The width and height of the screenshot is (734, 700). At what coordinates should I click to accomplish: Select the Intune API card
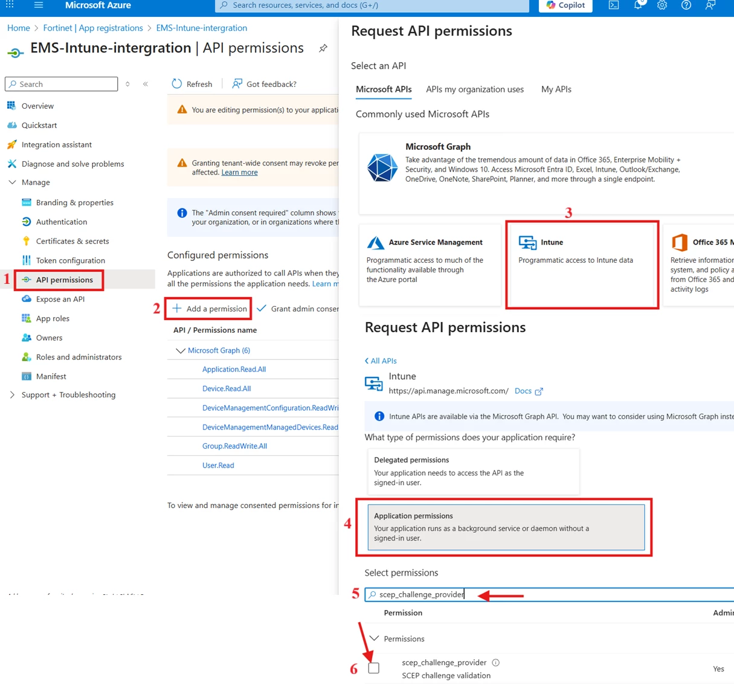pos(582,265)
